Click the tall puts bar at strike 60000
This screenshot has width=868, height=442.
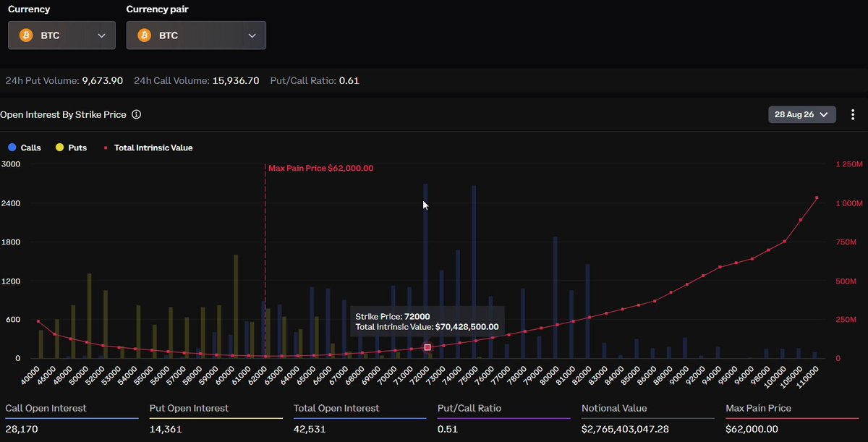pyautogui.click(x=236, y=307)
